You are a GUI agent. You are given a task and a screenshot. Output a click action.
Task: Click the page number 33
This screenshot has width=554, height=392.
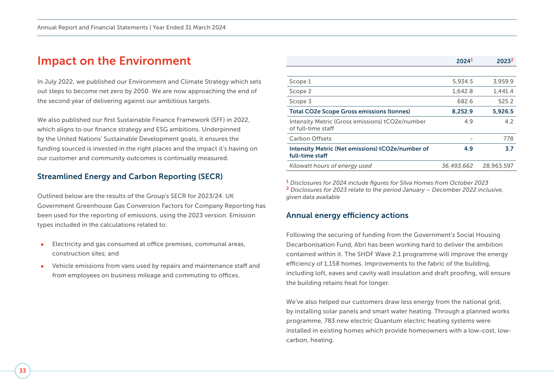click(x=23, y=371)
